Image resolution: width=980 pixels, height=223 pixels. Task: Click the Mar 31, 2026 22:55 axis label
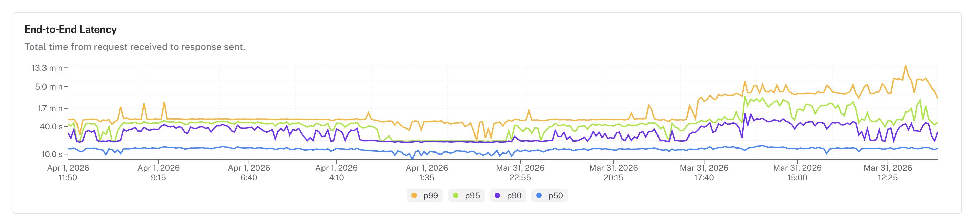520,173
